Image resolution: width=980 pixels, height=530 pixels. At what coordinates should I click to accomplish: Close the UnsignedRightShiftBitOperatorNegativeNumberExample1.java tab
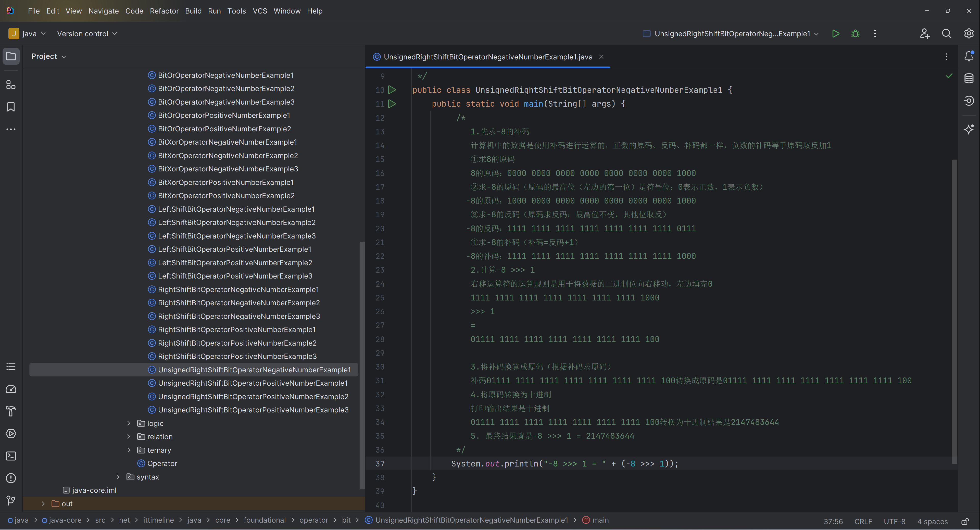click(x=601, y=57)
